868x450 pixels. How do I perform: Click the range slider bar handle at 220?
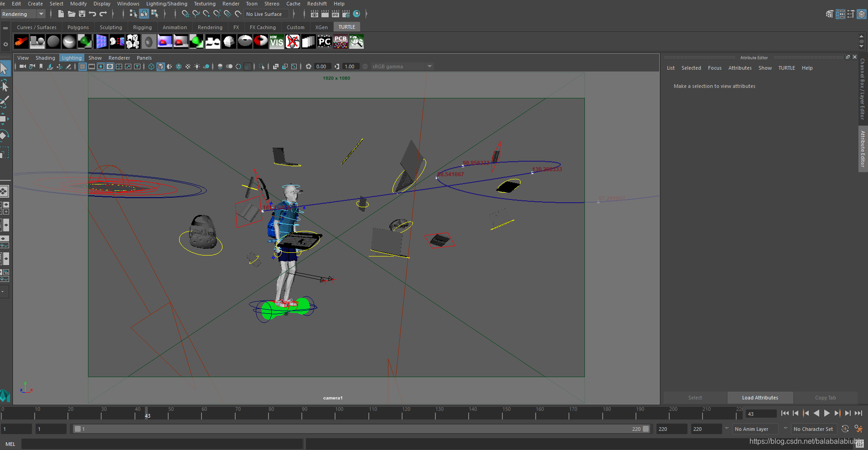(646, 429)
